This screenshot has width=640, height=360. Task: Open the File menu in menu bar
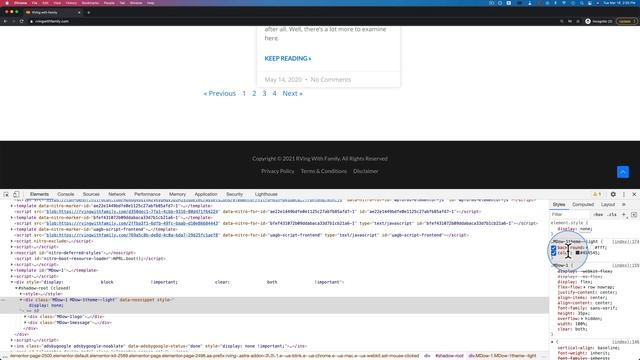tap(35, 3)
